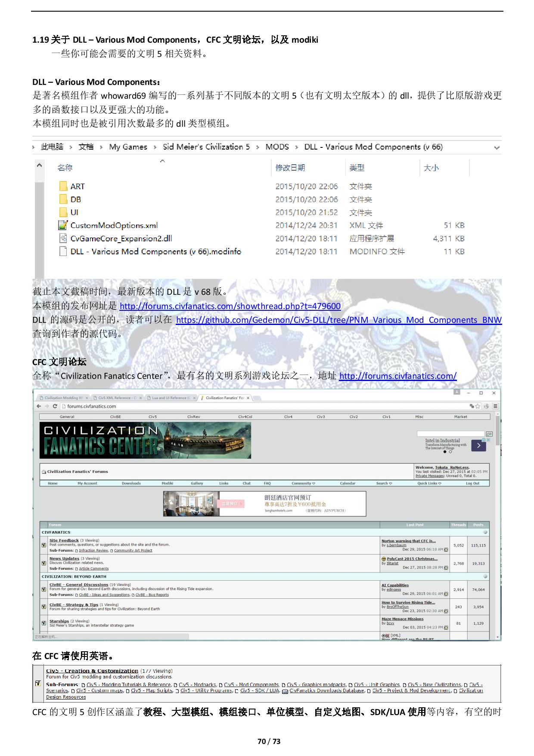Click the forum search input field
This screenshot has height=756, width=534.
coord(450,434)
